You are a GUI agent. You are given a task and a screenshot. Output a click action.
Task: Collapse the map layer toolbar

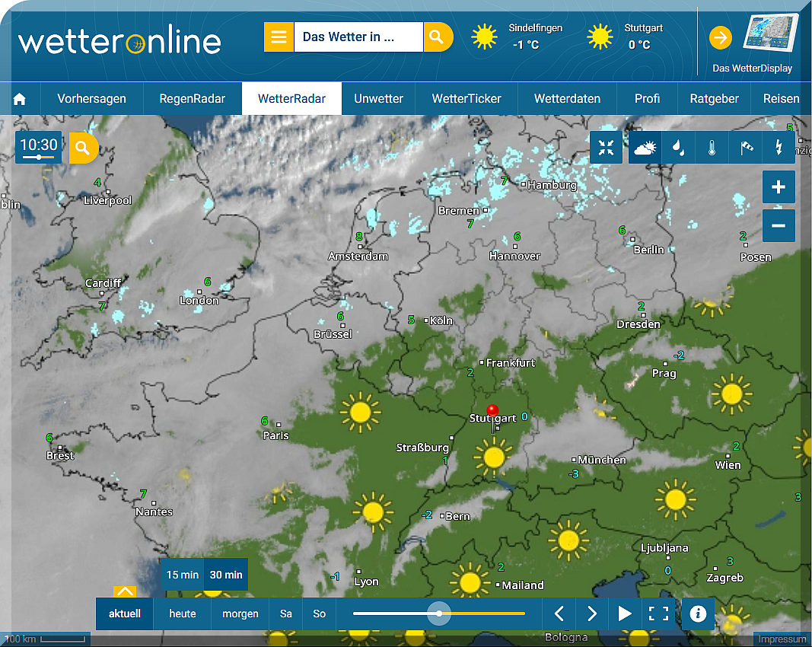pyautogui.click(x=606, y=148)
